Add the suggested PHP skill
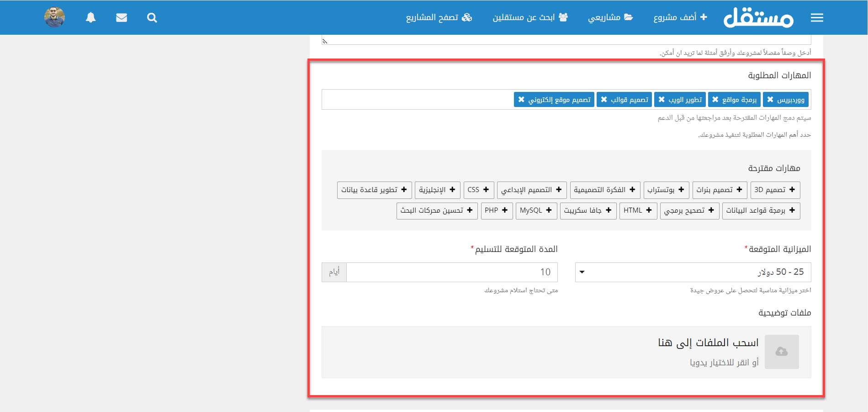Image resolution: width=868 pixels, height=412 pixels. point(497,210)
